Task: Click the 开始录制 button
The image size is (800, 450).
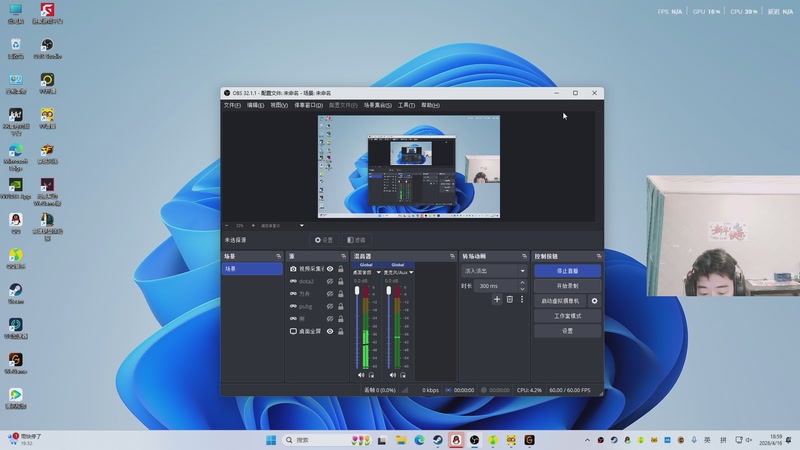Action: (567, 285)
